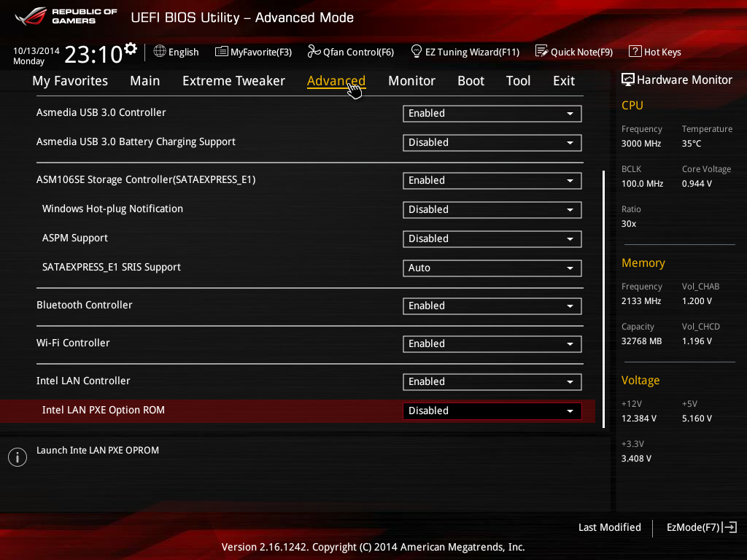Select Windows Hot-plug Notification label
747x560 pixels.
pyautogui.click(x=112, y=209)
